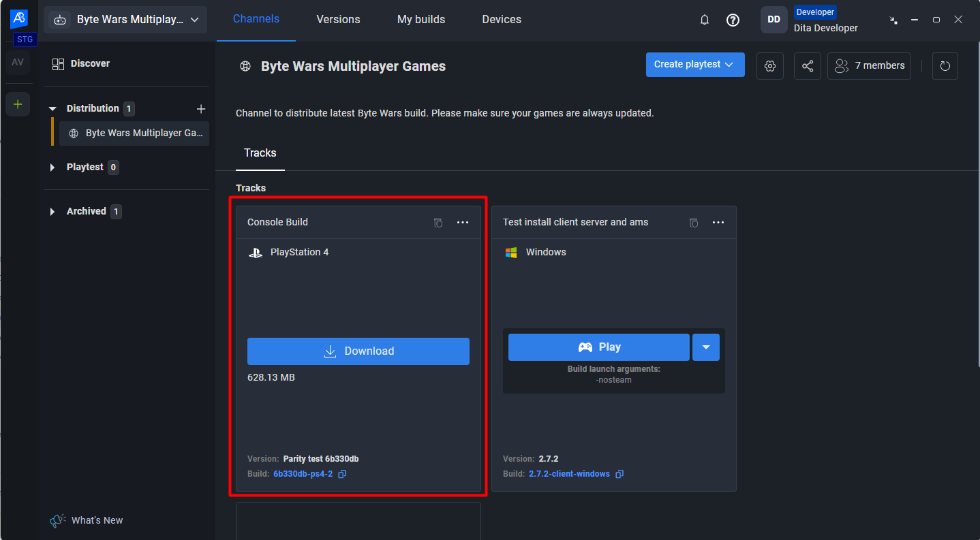The width and height of the screenshot is (980, 540).
Task: Click the Playtest count badge 0
Action: point(113,168)
